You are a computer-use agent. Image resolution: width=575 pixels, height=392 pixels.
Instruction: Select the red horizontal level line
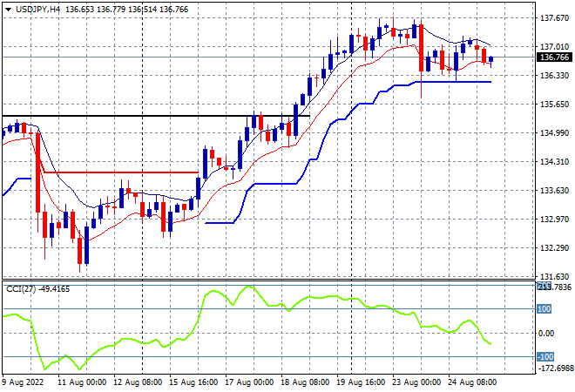121,172
